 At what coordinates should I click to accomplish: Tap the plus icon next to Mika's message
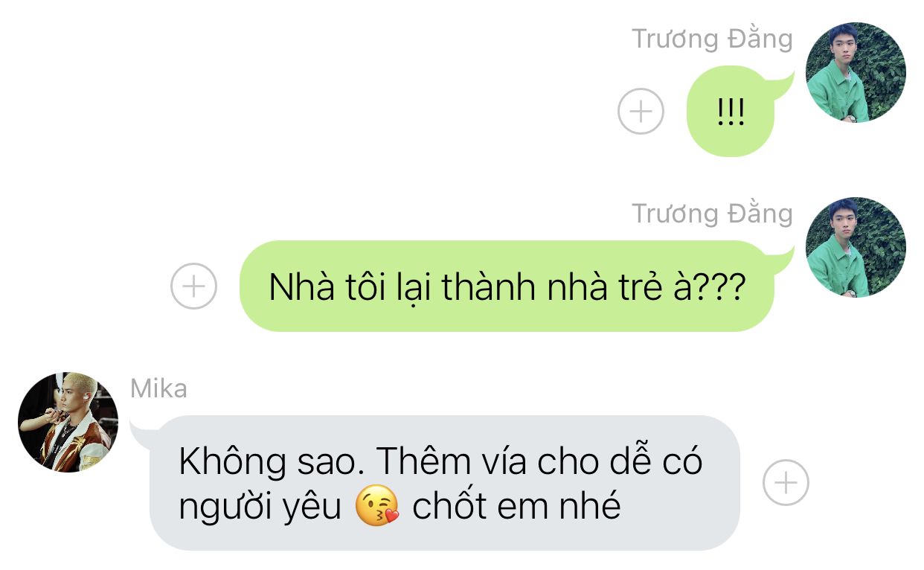click(x=786, y=483)
